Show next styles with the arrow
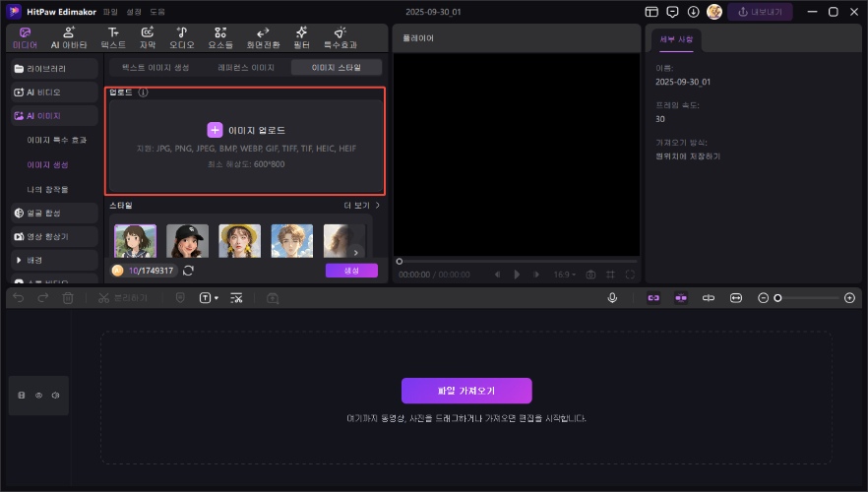The height and width of the screenshot is (492, 868). 356,252
